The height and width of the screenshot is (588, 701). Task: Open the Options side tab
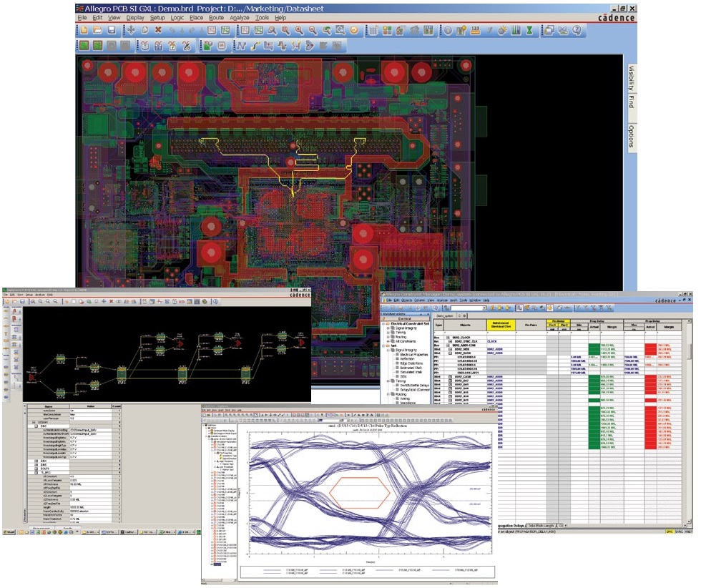coord(631,136)
